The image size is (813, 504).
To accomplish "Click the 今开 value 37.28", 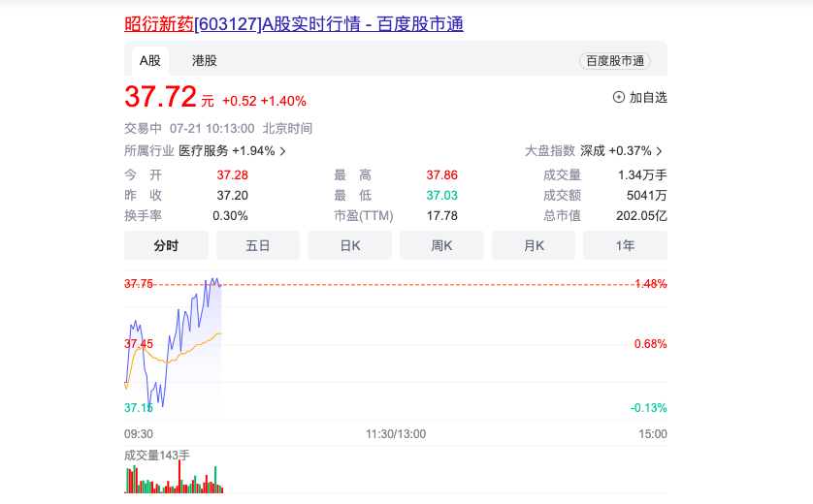I will click(232, 175).
